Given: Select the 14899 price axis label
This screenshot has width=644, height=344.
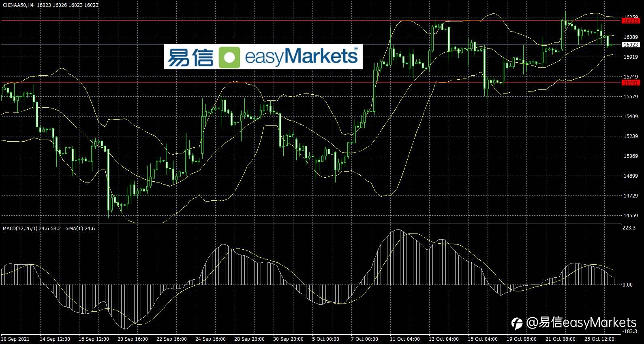Looking at the screenshot, I should click(x=631, y=176).
